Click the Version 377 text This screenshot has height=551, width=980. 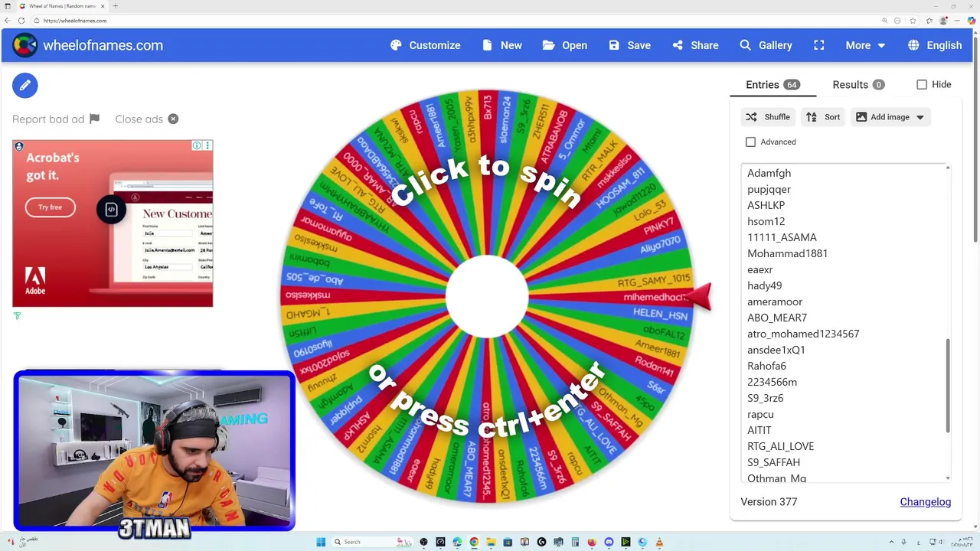(x=769, y=502)
